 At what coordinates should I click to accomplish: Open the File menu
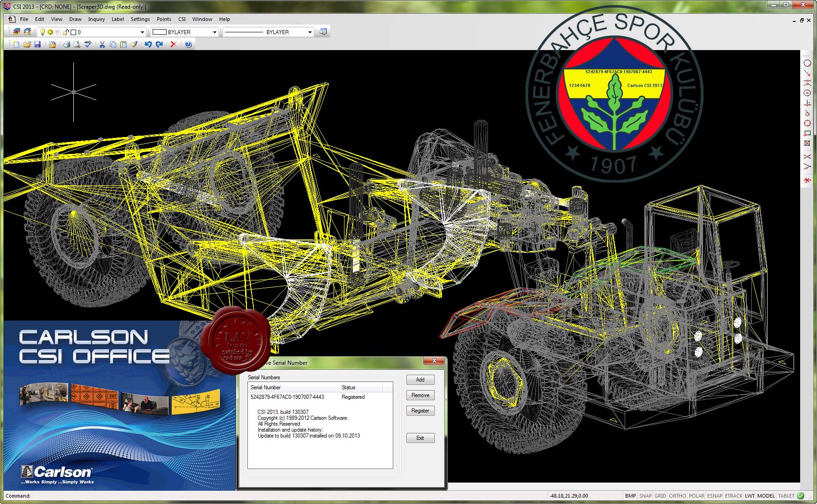(24, 19)
